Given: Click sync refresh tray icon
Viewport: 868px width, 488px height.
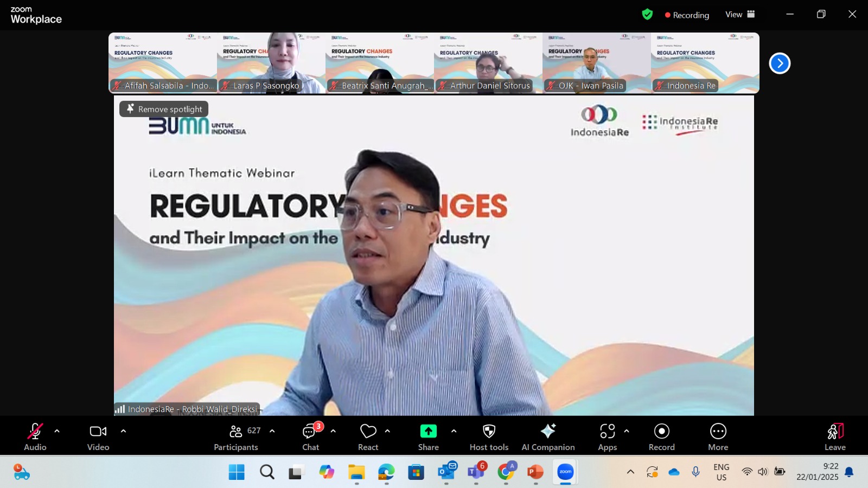Looking at the screenshot, I should tap(652, 472).
